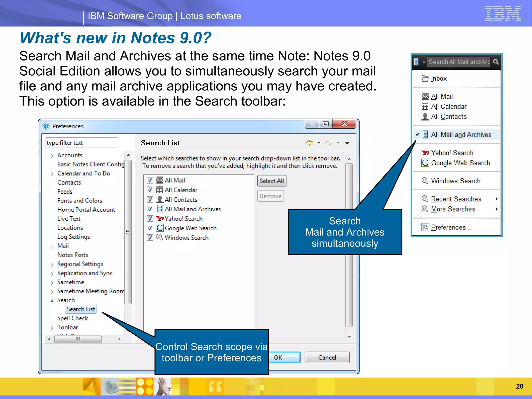Select Inbox from the search menu

click(x=457, y=78)
